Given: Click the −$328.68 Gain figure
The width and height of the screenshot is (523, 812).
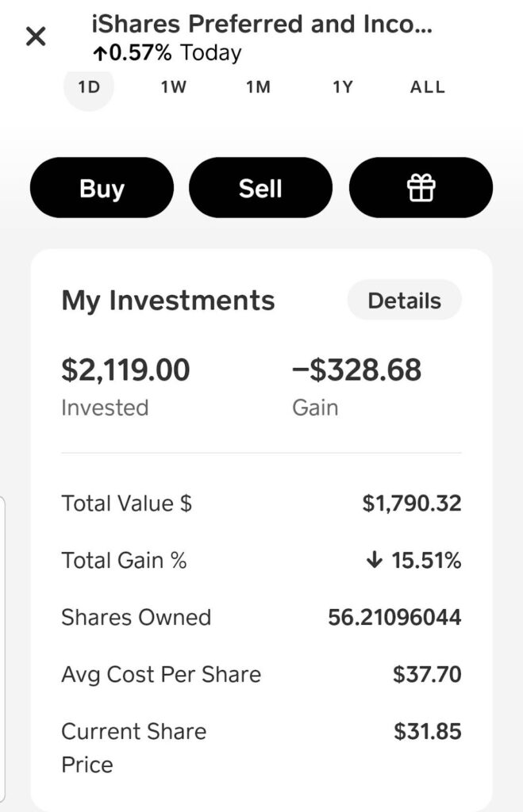Looking at the screenshot, I should click(x=356, y=370).
